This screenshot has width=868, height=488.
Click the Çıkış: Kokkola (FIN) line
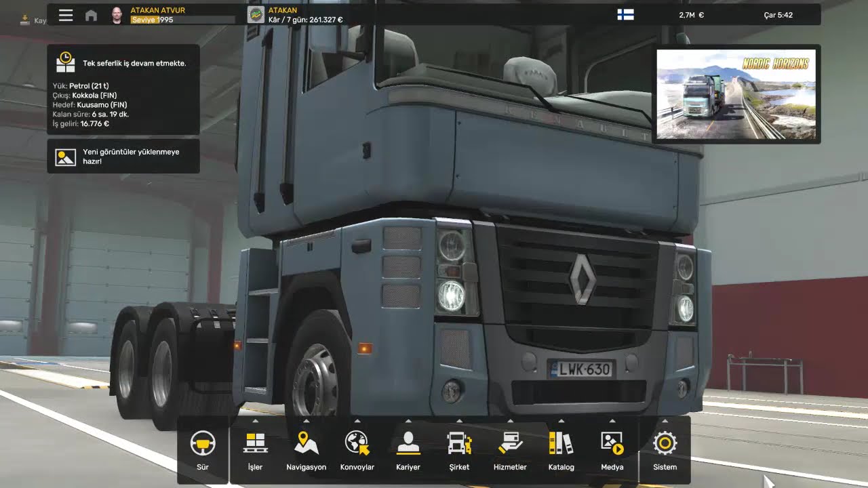coord(84,96)
